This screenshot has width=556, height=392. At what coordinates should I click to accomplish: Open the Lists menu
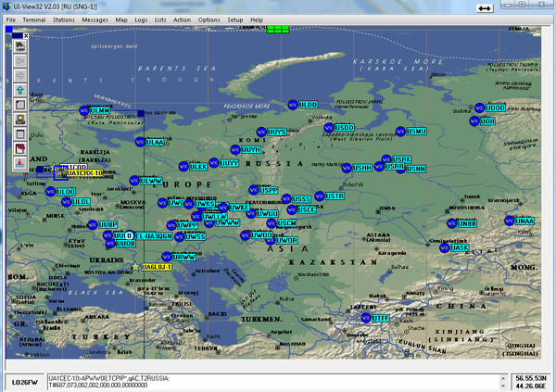tap(160, 19)
